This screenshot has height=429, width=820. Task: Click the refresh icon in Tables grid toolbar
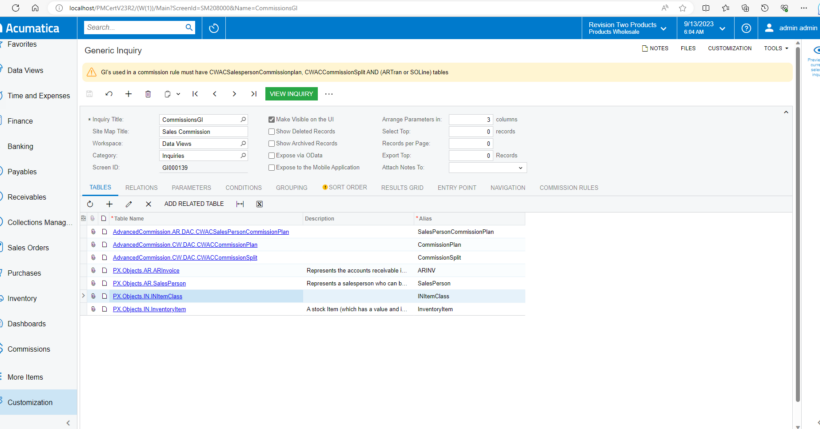[90, 204]
